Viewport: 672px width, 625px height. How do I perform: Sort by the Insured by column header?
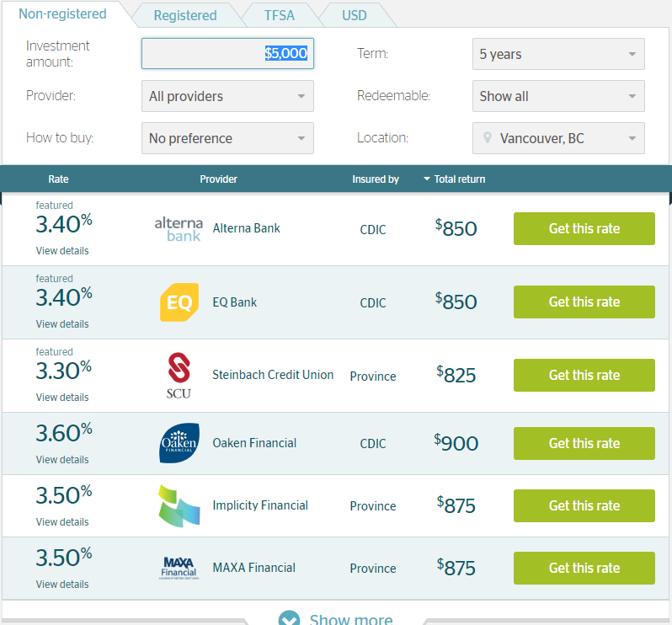tap(376, 179)
